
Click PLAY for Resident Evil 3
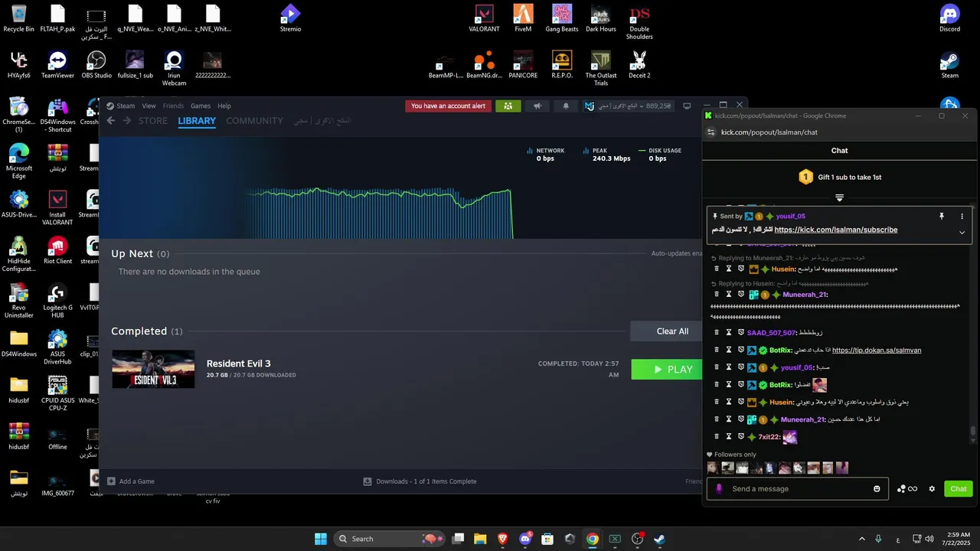pos(668,370)
